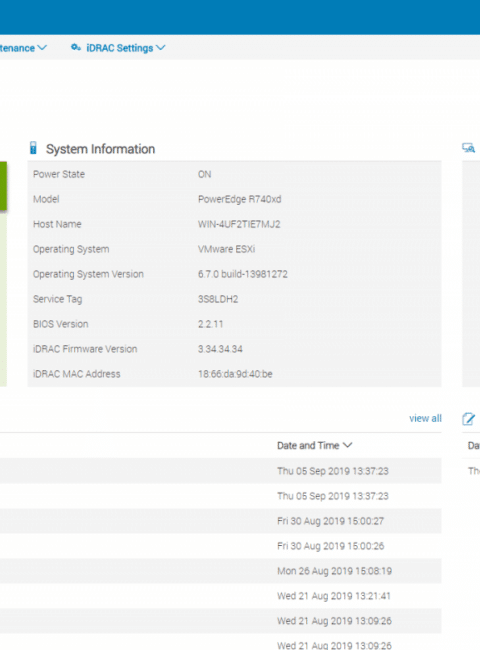
Task: Click the edit notes pencil icon
Action: coord(468,419)
